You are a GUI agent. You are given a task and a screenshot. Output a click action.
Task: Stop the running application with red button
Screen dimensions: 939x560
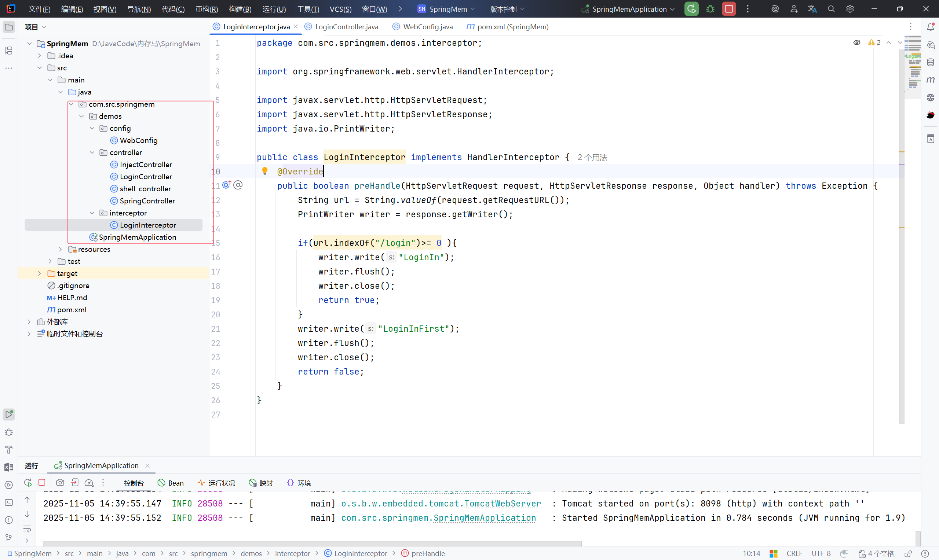729,9
